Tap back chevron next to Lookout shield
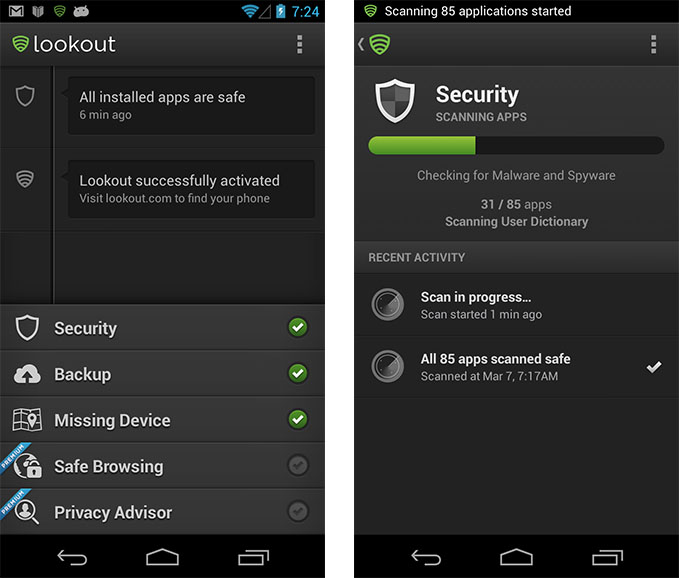 [x=361, y=44]
